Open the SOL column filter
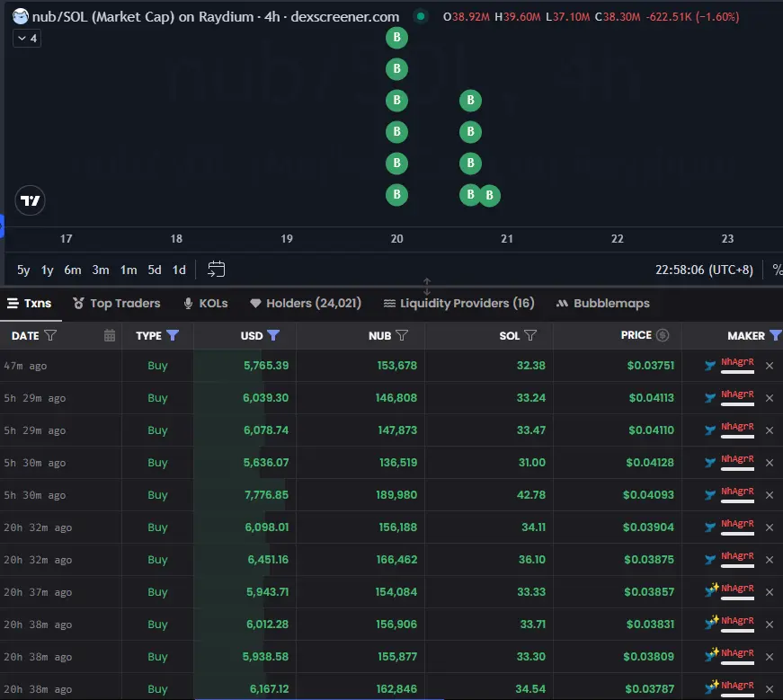Image resolution: width=783 pixels, height=700 pixels. (x=530, y=335)
